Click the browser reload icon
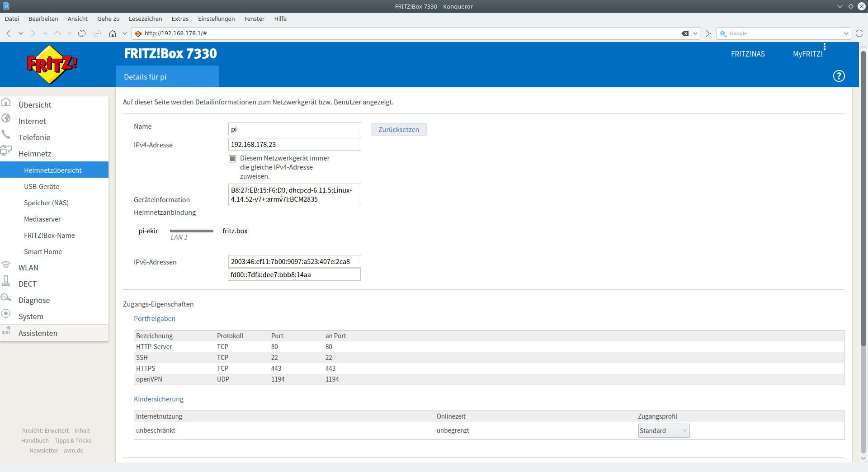 click(82, 33)
